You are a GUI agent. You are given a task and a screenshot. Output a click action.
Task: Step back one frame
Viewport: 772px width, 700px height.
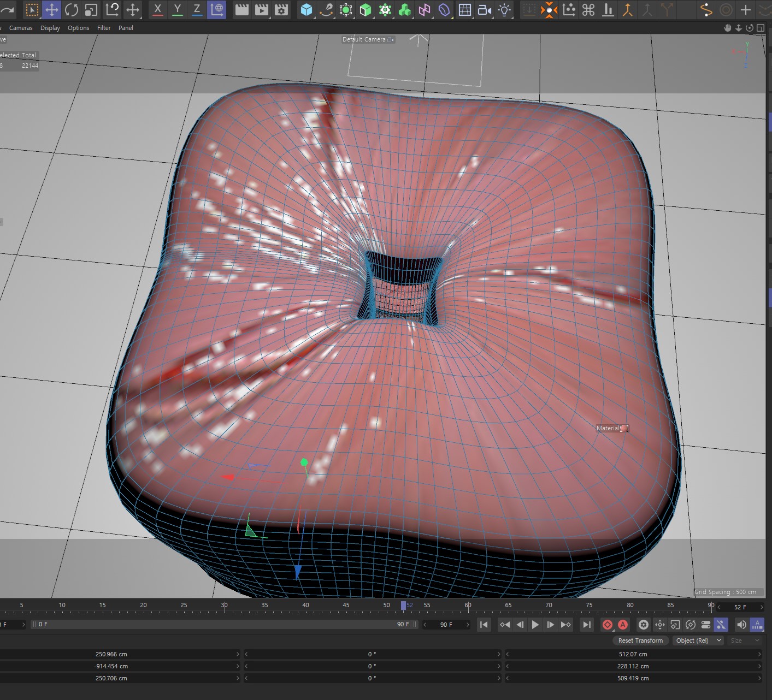tap(520, 625)
